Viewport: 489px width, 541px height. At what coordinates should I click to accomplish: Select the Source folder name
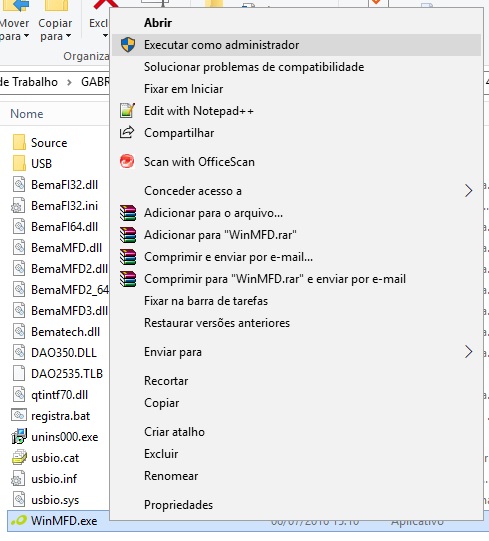[x=49, y=142]
